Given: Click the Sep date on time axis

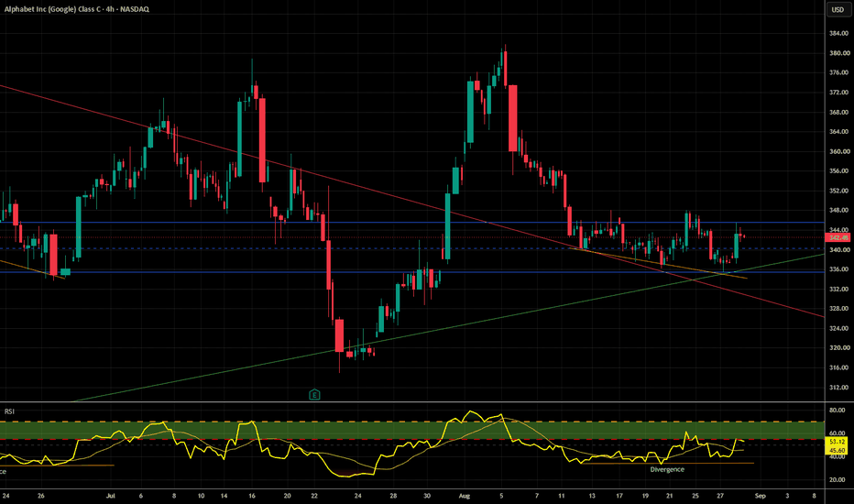Looking at the screenshot, I should pos(761,496).
